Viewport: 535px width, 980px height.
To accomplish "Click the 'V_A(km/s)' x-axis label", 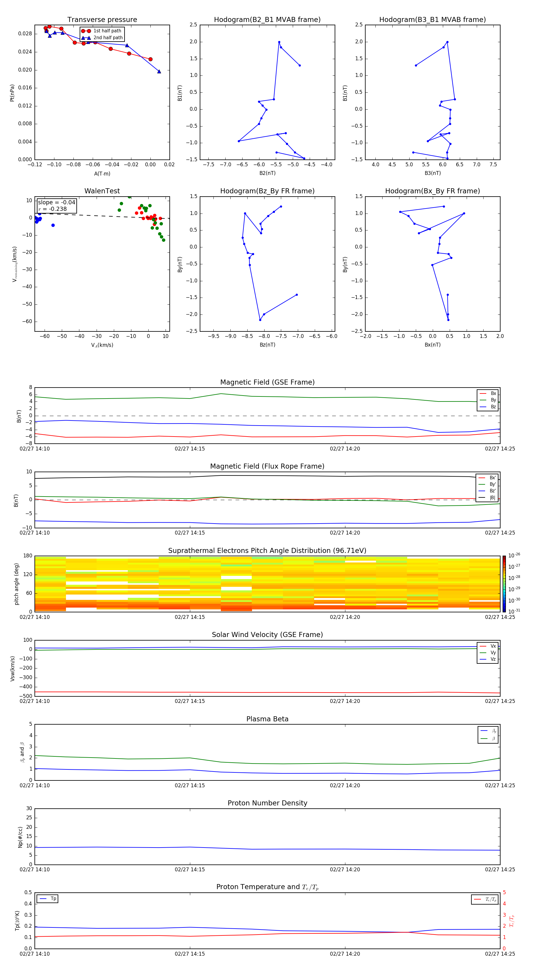I will point(102,345).
